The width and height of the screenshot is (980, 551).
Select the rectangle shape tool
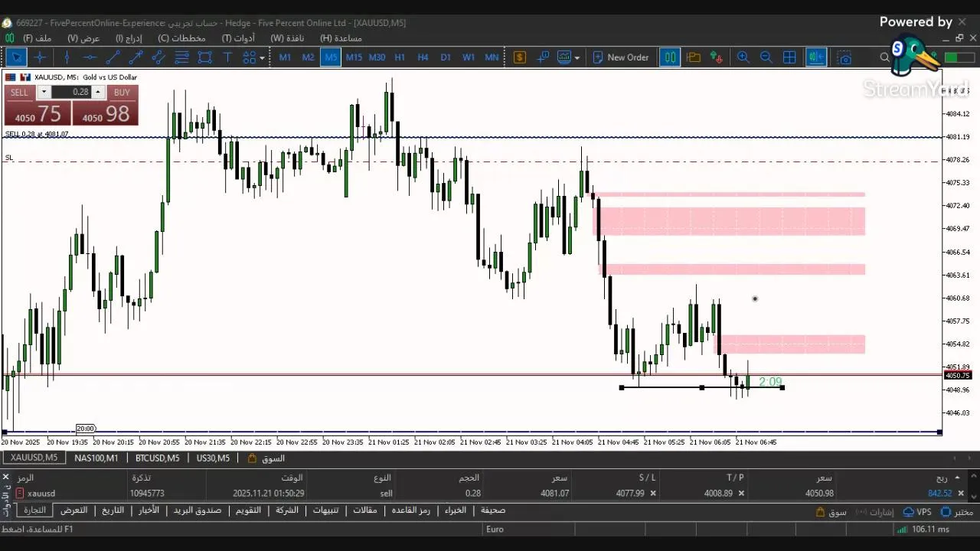pos(204,57)
